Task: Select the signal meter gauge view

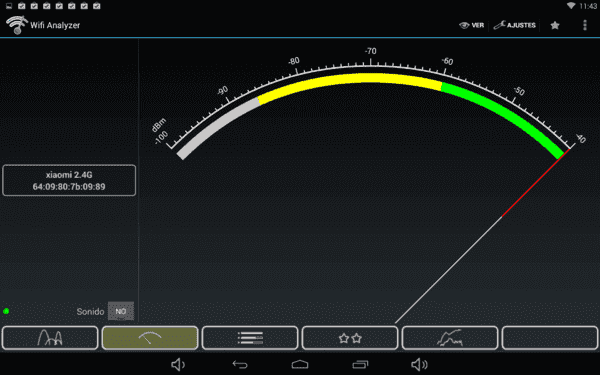Action: click(x=150, y=338)
